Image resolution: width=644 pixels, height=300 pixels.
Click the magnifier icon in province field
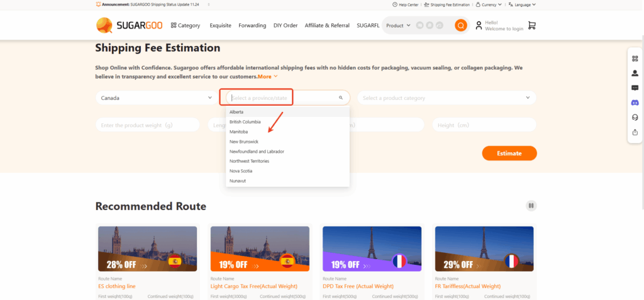(x=340, y=98)
